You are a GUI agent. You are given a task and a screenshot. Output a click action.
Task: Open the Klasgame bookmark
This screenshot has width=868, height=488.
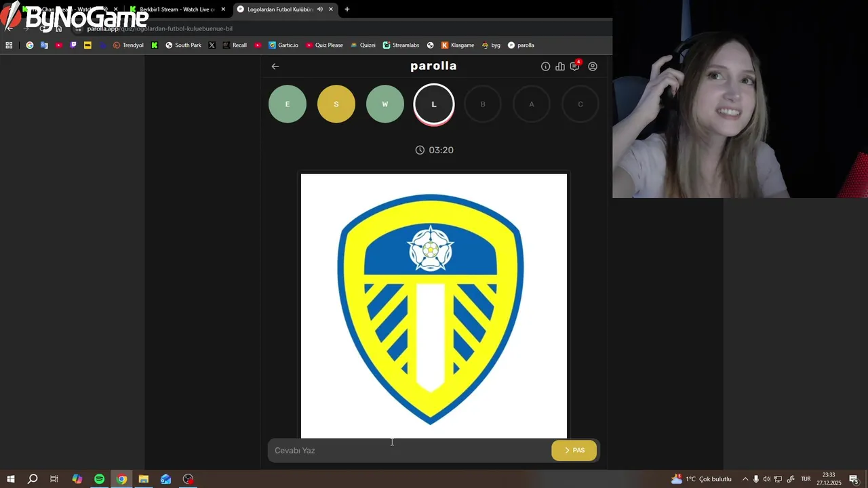point(458,45)
